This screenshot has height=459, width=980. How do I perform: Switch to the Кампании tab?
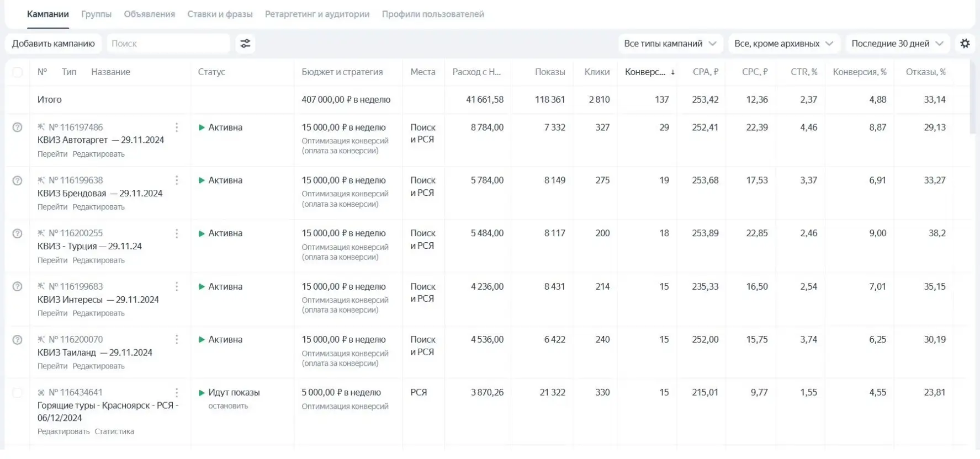(48, 14)
